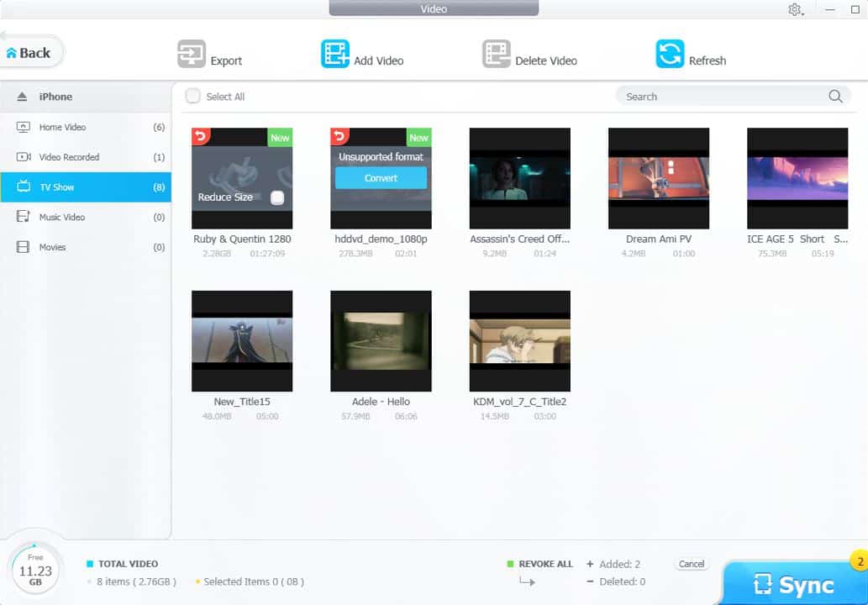Toggle the Reduce Size checkbox
This screenshot has width=868, height=605.
277,197
